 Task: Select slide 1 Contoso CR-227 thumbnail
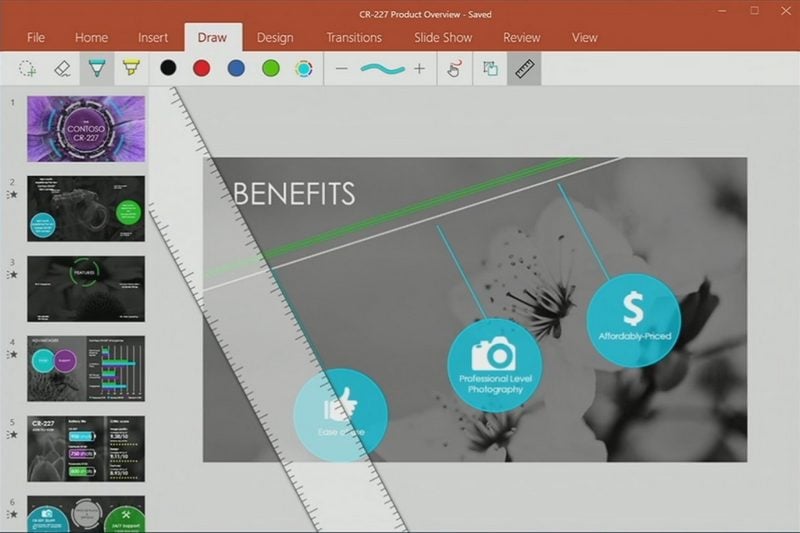[86, 129]
